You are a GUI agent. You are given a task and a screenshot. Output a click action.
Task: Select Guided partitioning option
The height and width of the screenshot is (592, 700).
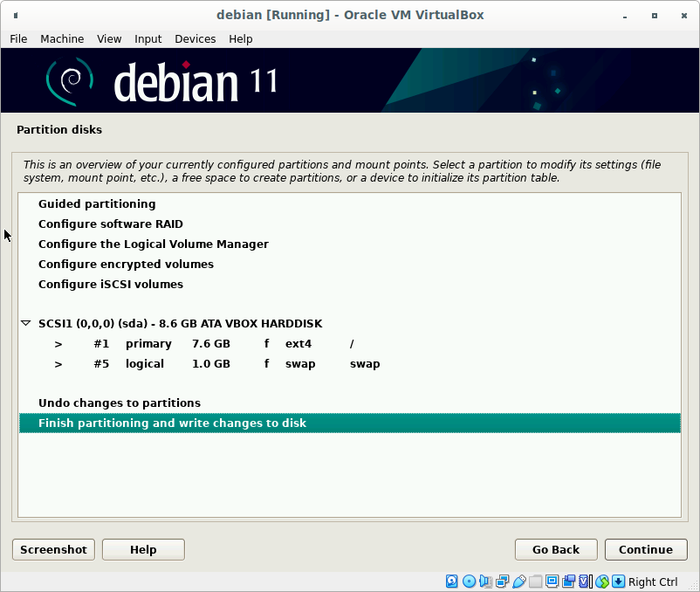click(97, 203)
